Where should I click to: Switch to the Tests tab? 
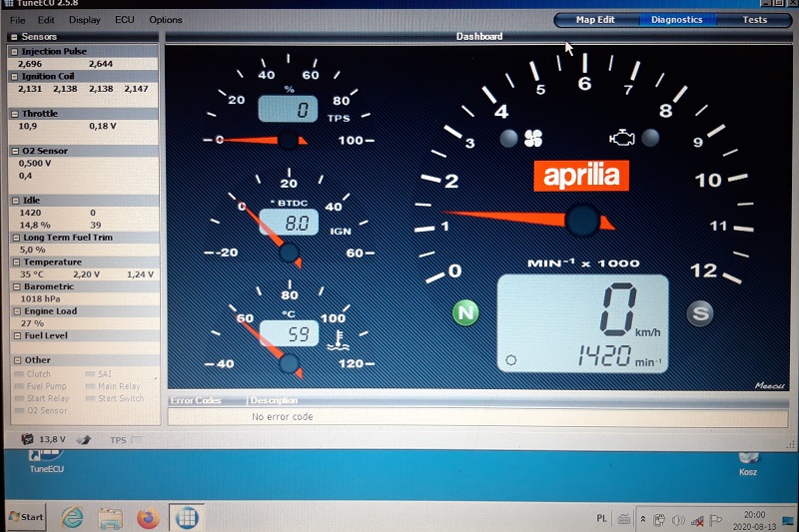tap(755, 20)
